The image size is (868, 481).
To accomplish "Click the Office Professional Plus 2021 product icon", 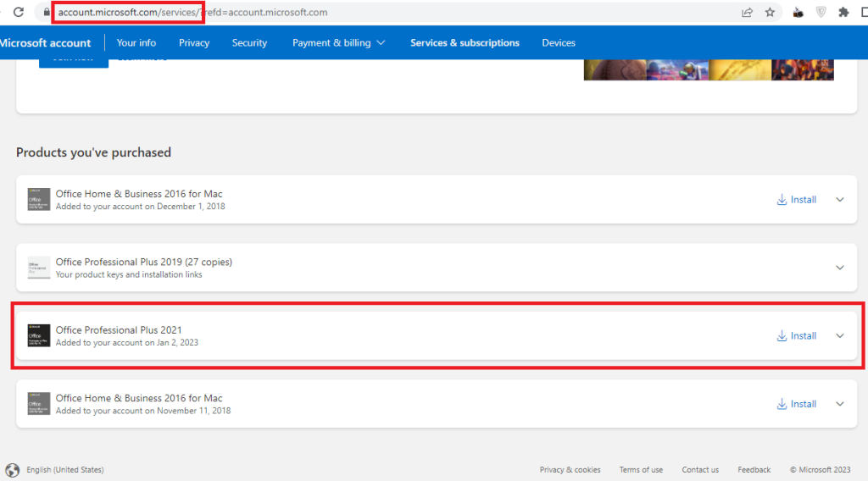I will (39, 336).
